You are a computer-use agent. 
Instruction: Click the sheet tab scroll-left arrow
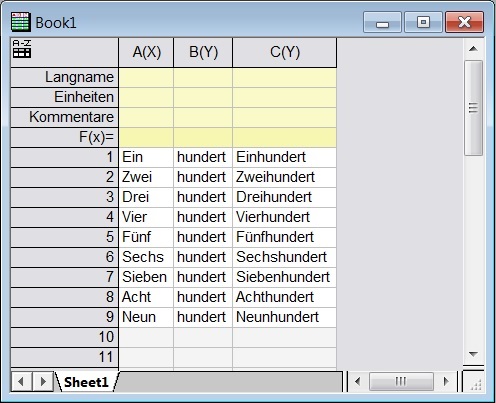21,381
